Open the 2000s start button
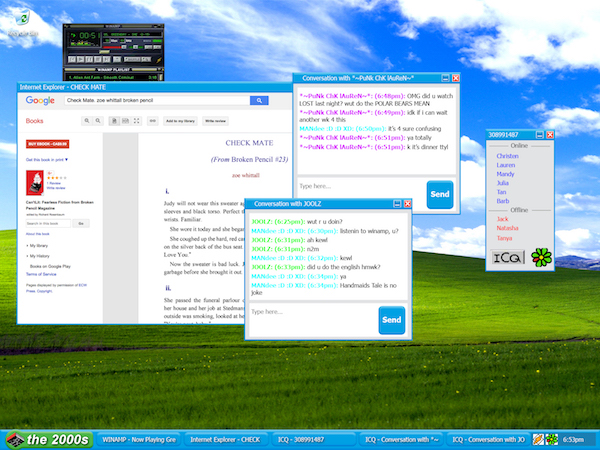 coord(49,440)
